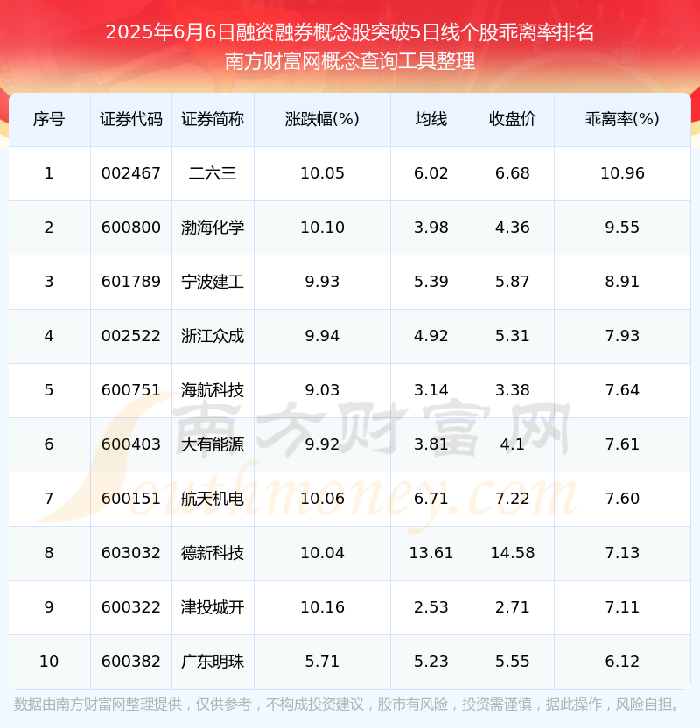Select stock code 600382
The width and height of the screenshot is (700, 728).
[x=131, y=661]
